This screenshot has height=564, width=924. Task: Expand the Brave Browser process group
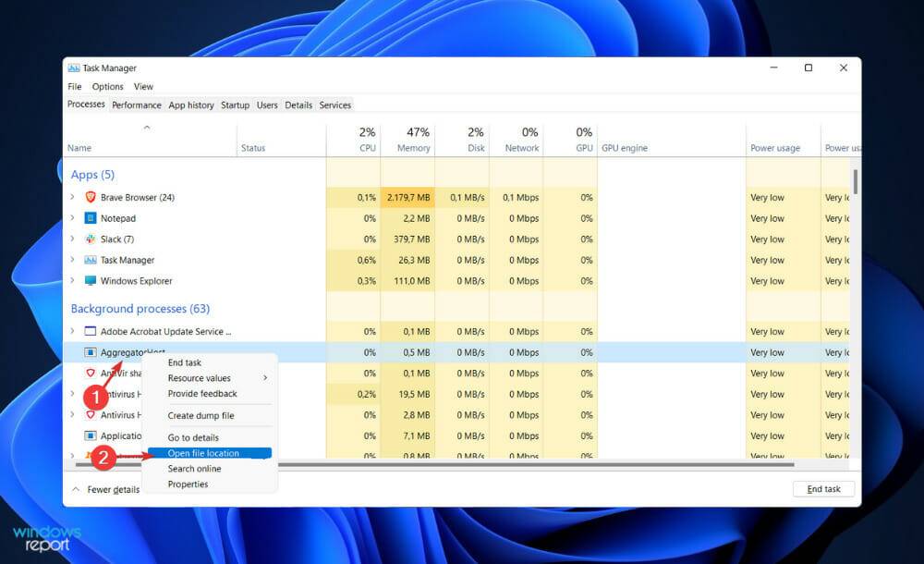(x=74, y=197)
